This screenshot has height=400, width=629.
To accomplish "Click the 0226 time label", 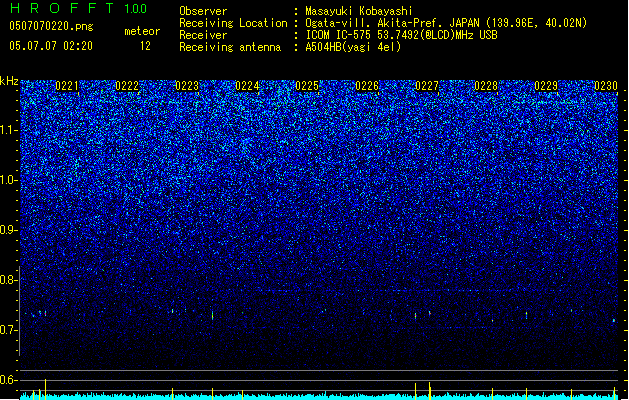I will [x=367, y=86].
